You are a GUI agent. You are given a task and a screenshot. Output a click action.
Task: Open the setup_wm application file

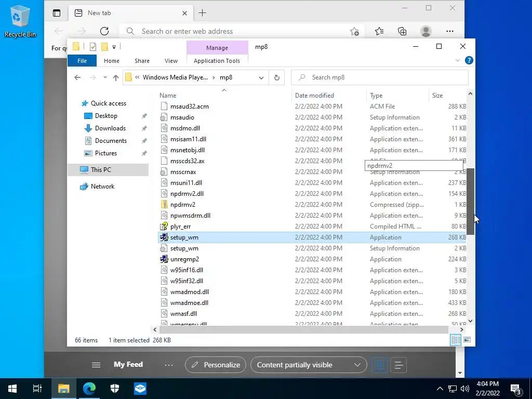point(312,237)
